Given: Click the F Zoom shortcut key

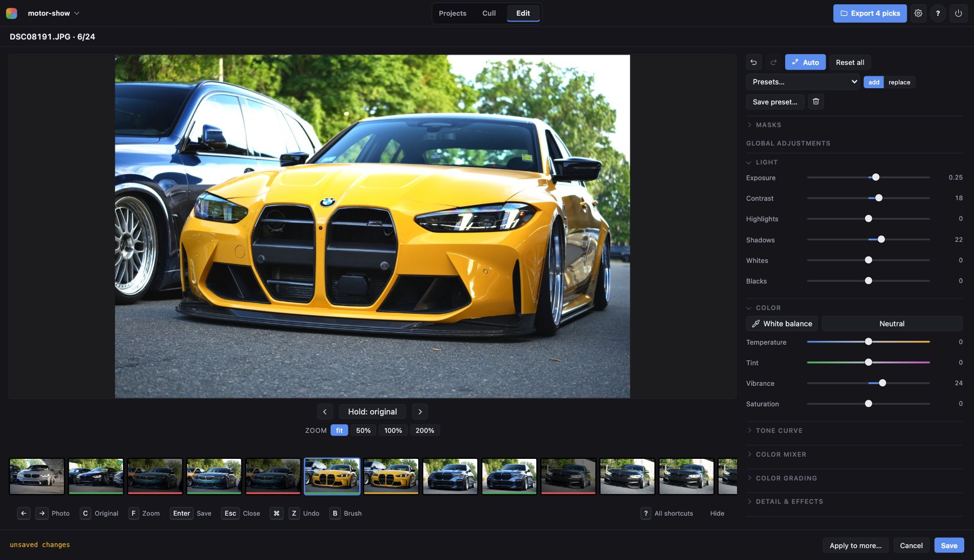Looking at the screenshot, I should click(x=134, y=513).
